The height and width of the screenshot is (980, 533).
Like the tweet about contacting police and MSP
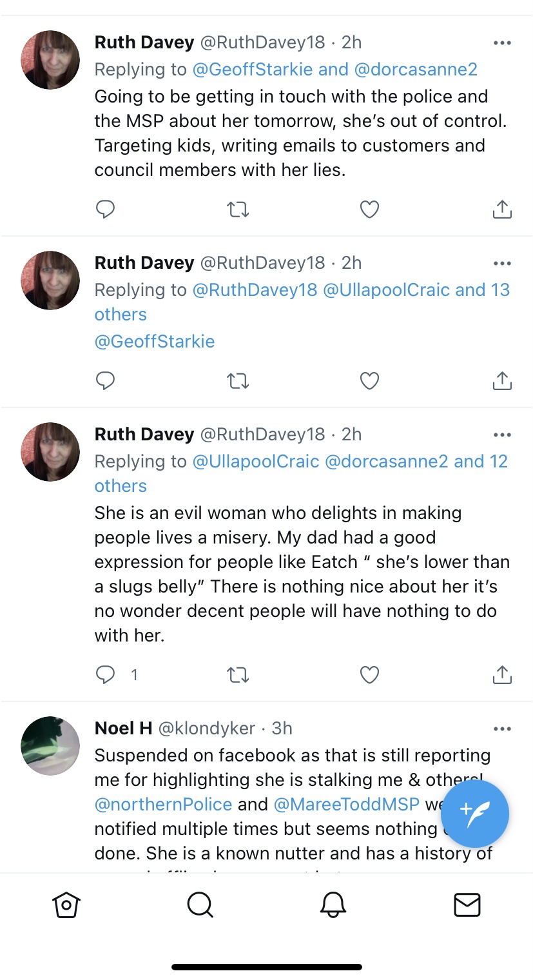(369, 209)
